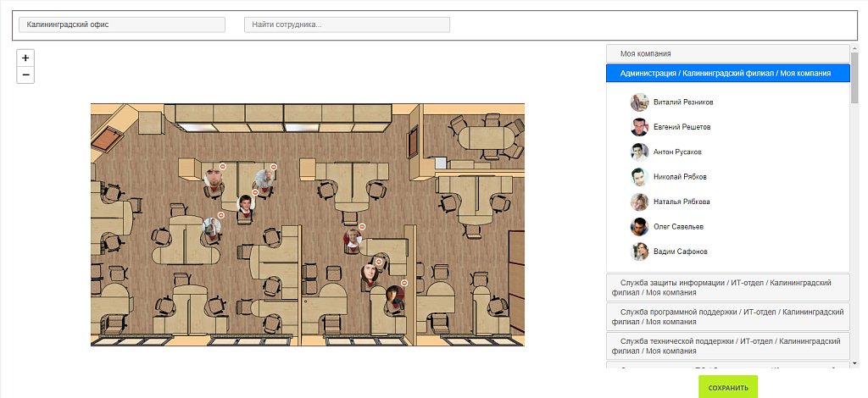
Task: Expand Служба технической поддержки department
Action: pos(727,345)
